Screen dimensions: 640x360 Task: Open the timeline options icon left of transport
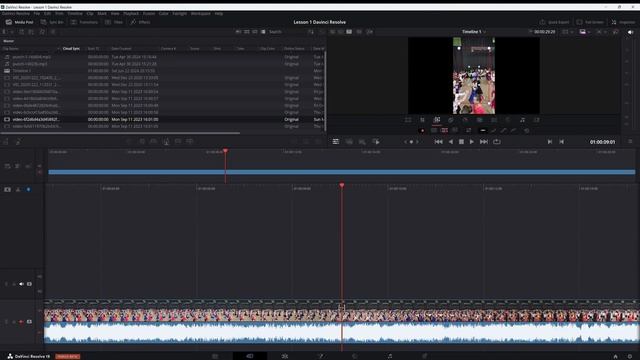click(x=336, y=142)
